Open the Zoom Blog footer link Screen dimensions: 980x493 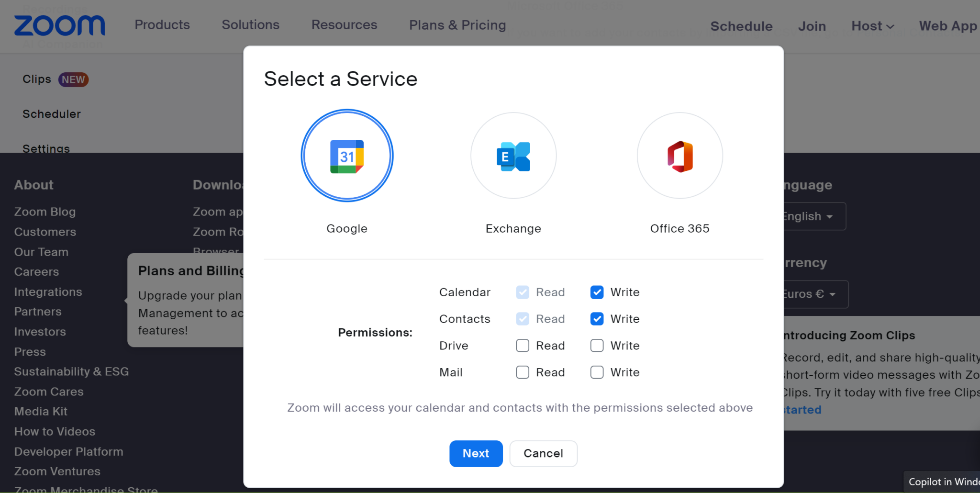(45, 212)
